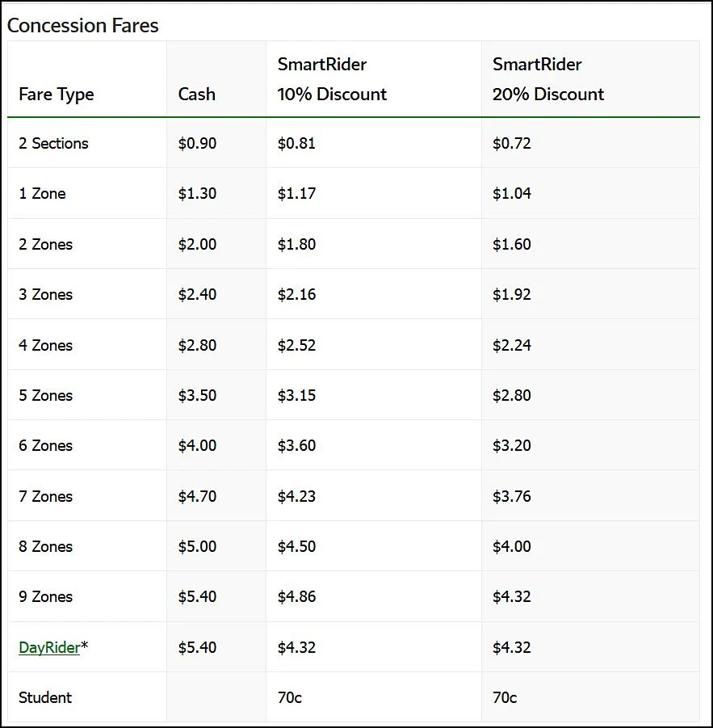
Task: Click the SmartRider 20% Discount header
Action: click(x=548, y=79)
